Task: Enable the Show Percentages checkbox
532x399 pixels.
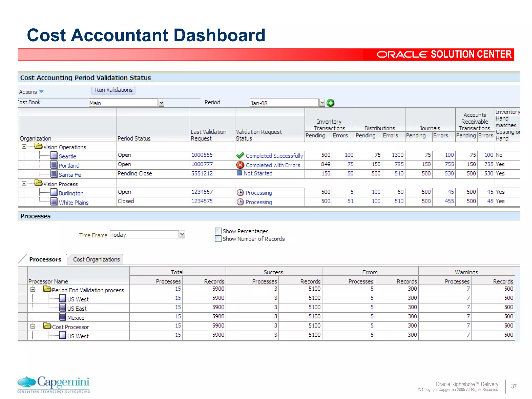Action: pyautogui.click(x=218, y=231)
